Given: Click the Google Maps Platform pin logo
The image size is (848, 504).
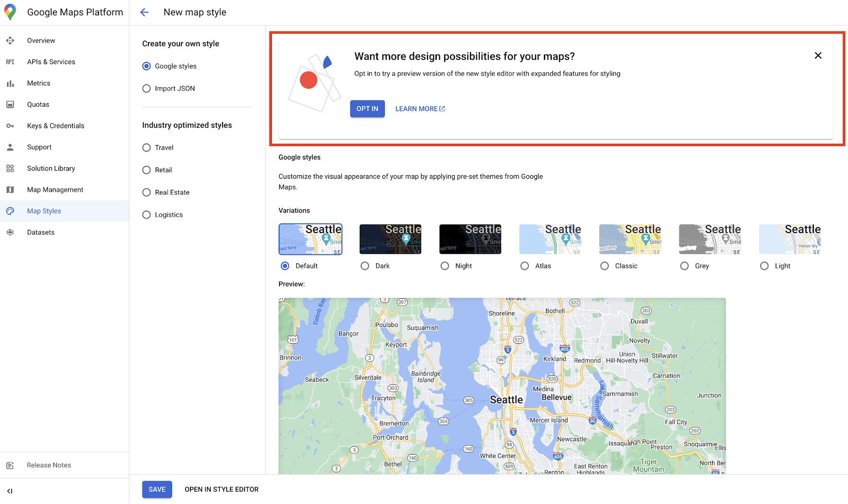Looking at the screenshot, I should point(10,12).
